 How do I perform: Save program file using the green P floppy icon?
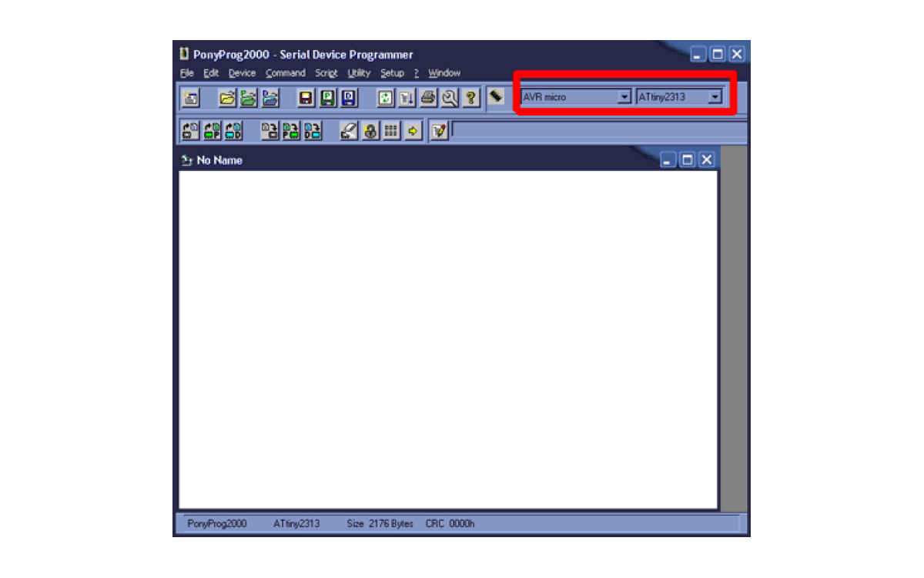pyautogui.click(x=327, y=98)
